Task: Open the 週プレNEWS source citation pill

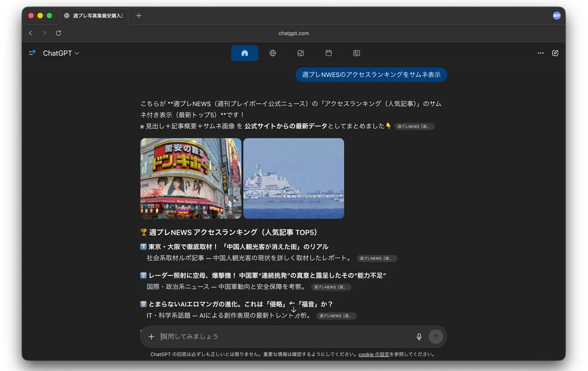Action: (415, 126)
